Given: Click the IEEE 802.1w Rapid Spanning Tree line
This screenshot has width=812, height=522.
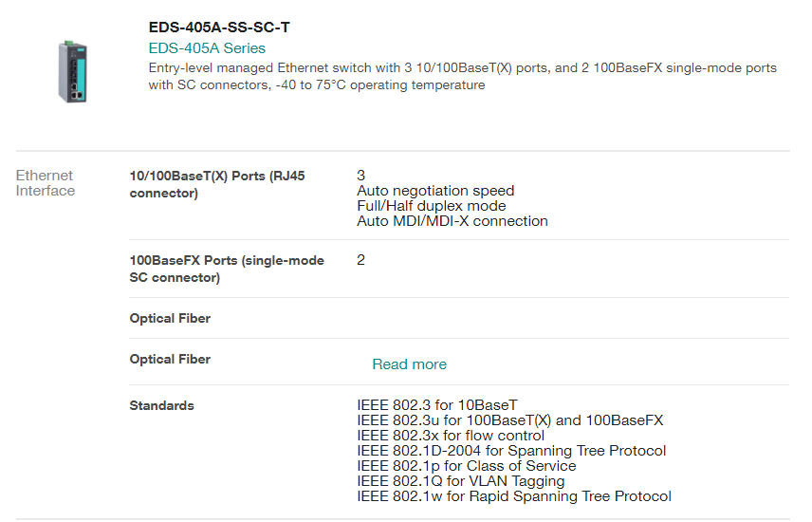Looking at the screenshot, I should pos(513,496).
